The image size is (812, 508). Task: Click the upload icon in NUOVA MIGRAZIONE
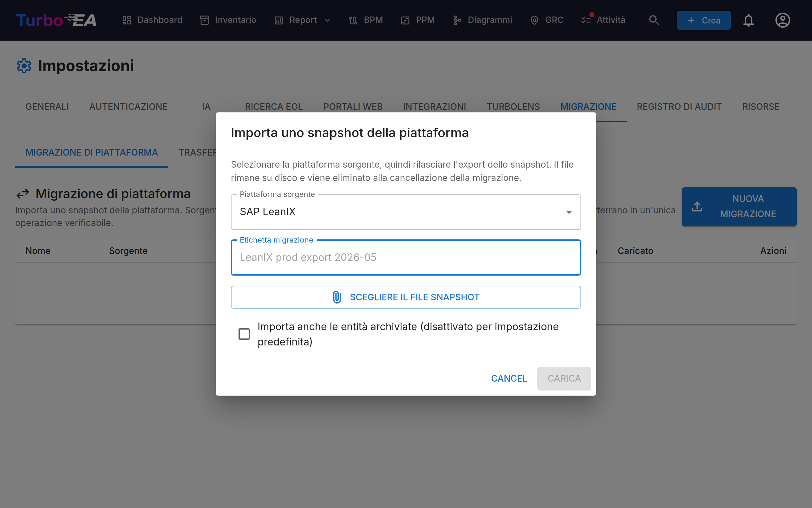[697, 206]
